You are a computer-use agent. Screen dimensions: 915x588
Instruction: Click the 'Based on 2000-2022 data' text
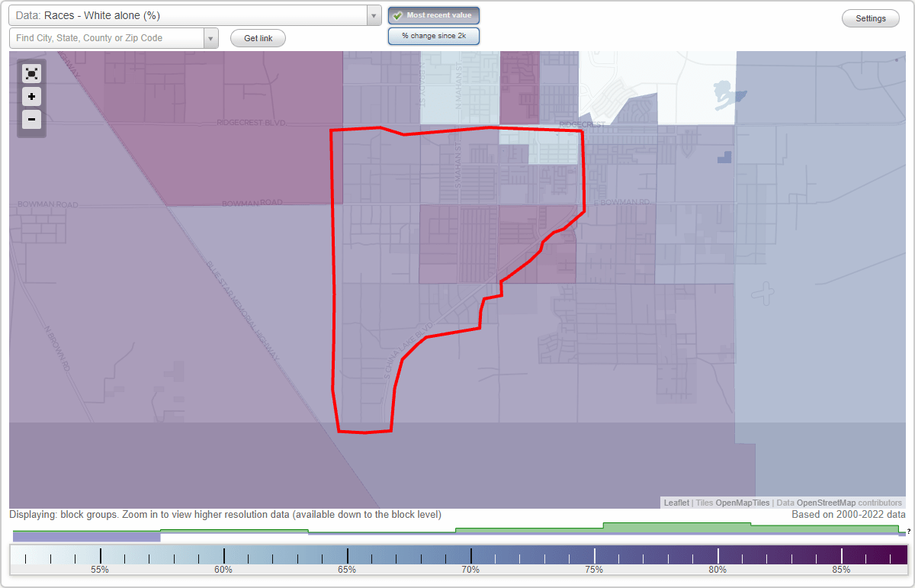click(x=849, y=515)
